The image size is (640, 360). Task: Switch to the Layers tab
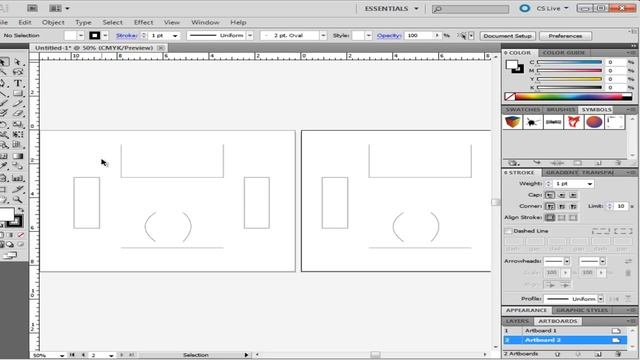[x=517, y=321]
